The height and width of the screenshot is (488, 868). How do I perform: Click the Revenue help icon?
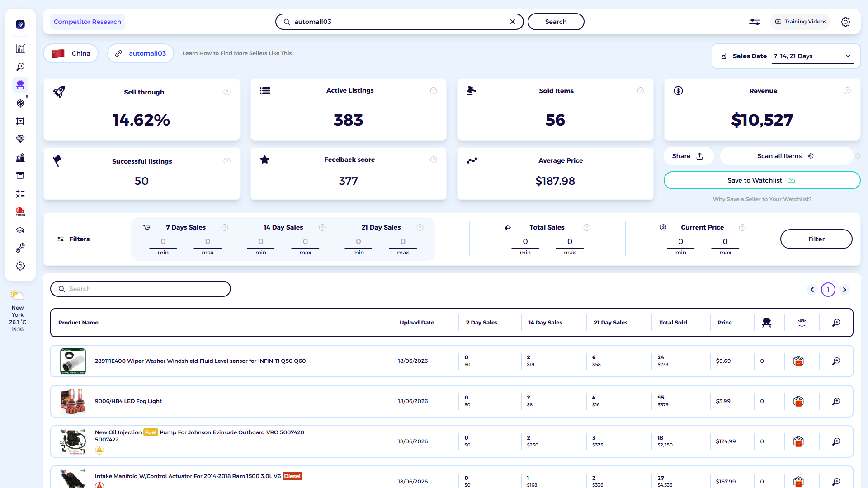(x=847, y=91)
